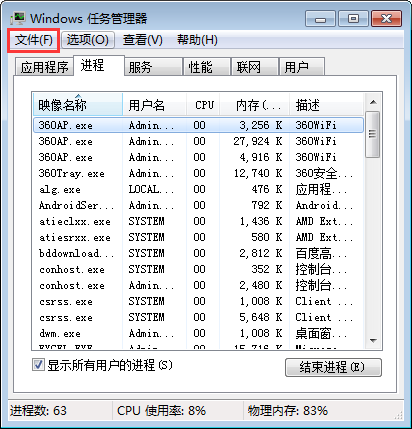
Task: Select the alg.exe process
Action: pos(198,189)
